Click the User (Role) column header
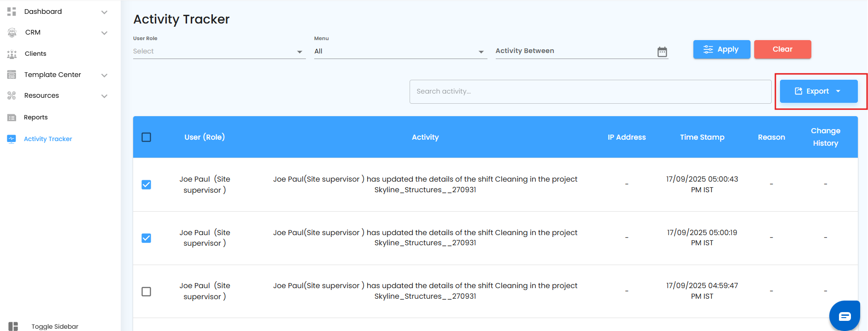 (205, 137)
